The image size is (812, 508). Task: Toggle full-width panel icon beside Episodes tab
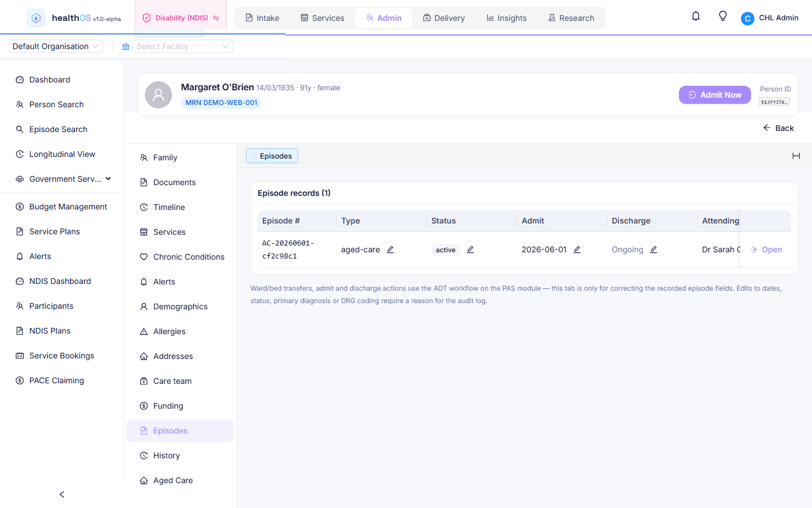796,156
